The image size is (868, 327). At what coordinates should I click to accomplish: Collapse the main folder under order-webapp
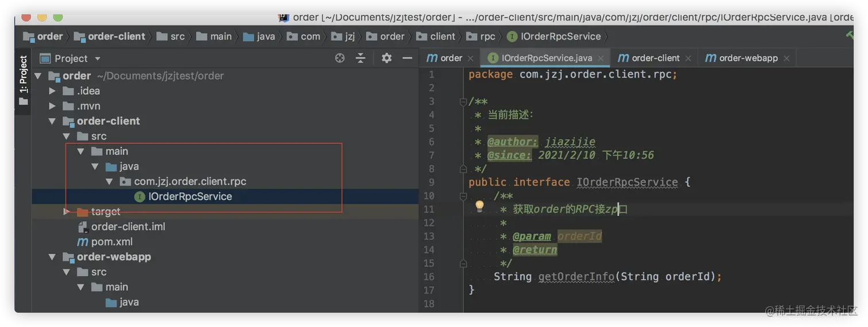(81, 287)
